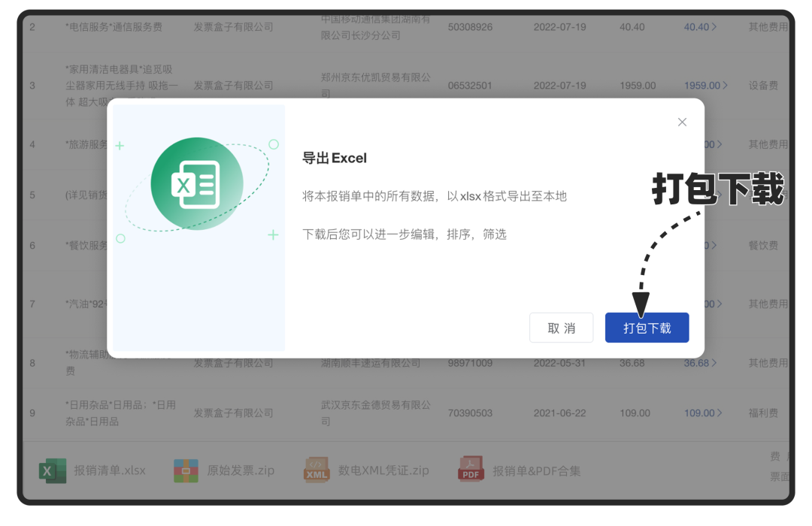Click 设备费 category cell

763,86
